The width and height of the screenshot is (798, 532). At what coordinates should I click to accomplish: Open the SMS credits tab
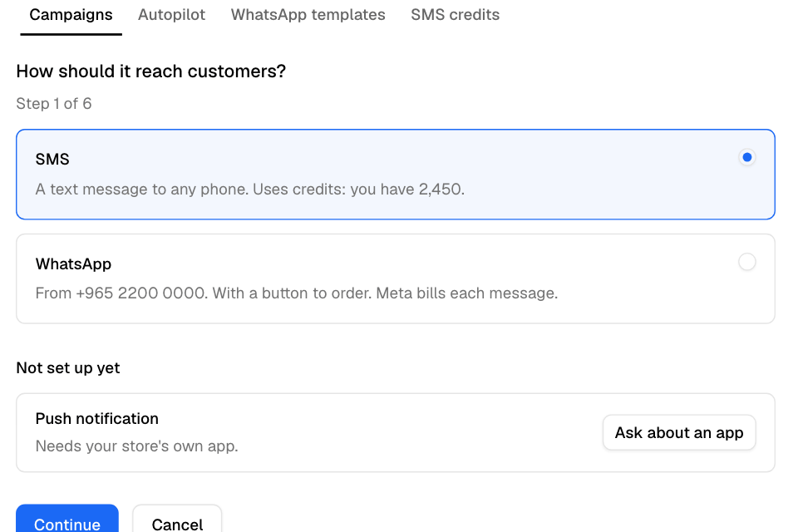point(455,15)
